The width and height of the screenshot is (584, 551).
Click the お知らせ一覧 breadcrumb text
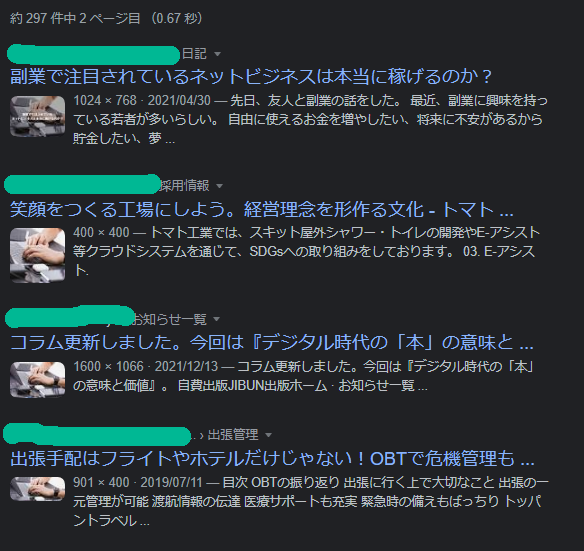(169, 319)
